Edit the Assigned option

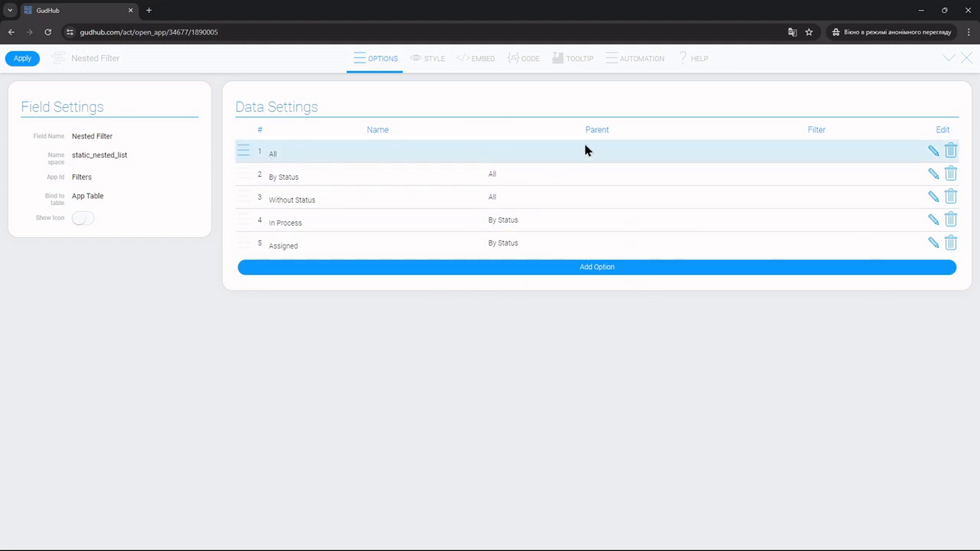click(933, 242)
